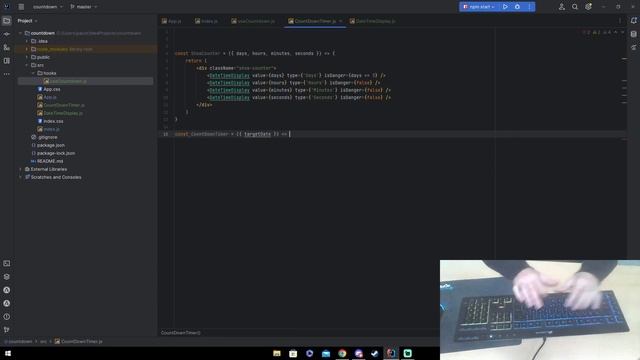Image resolution: width=640 pixels, height=360 pixels.
Task: Click src in the bottom breadcrumb
Action: coord(43,342)
